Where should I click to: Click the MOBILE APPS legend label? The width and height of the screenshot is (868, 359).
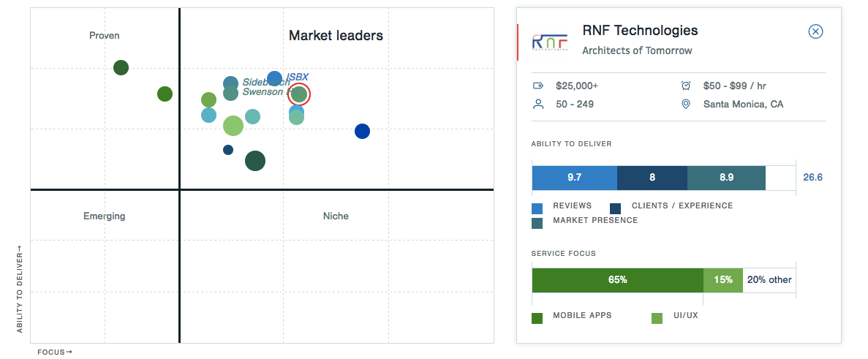tap(582, 315)
